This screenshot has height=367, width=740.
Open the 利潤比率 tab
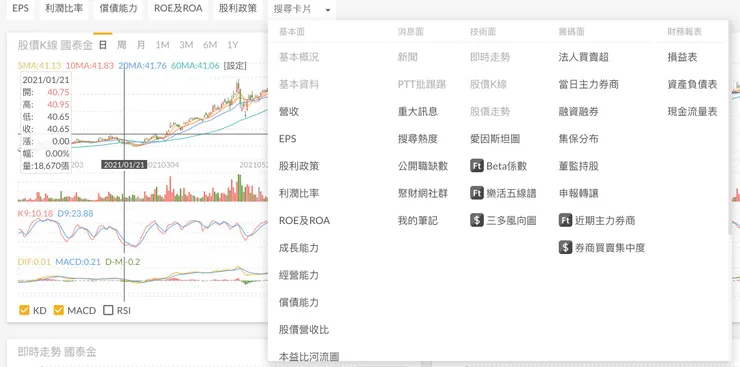[64, 8]
